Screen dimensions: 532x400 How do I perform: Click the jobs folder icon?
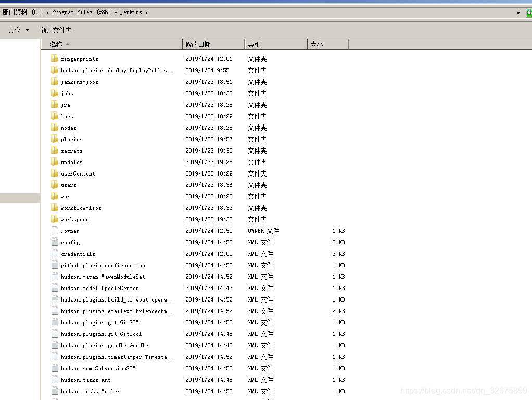tap(54, 93)
